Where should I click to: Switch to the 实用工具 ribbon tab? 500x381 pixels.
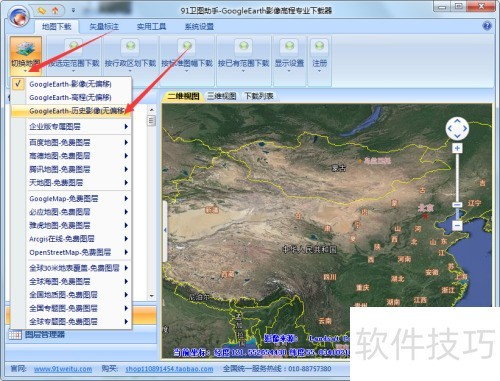tap(151, 26)
